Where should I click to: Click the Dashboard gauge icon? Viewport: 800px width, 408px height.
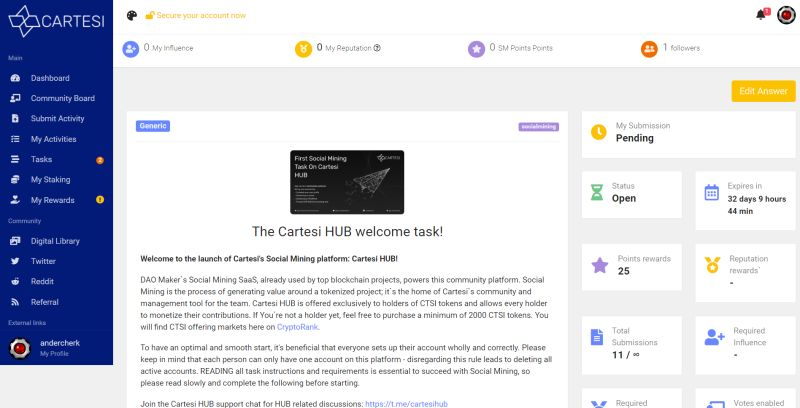[15, 78]
